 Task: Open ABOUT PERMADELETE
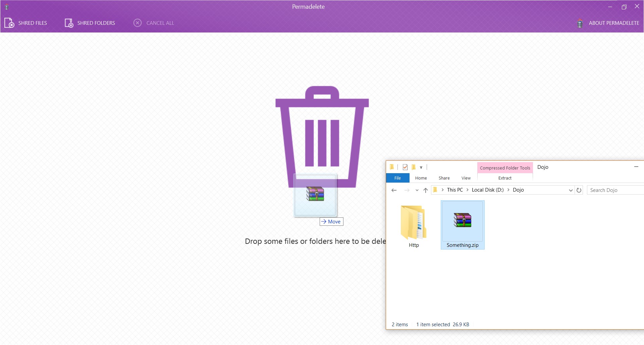(x=614, y=23)
